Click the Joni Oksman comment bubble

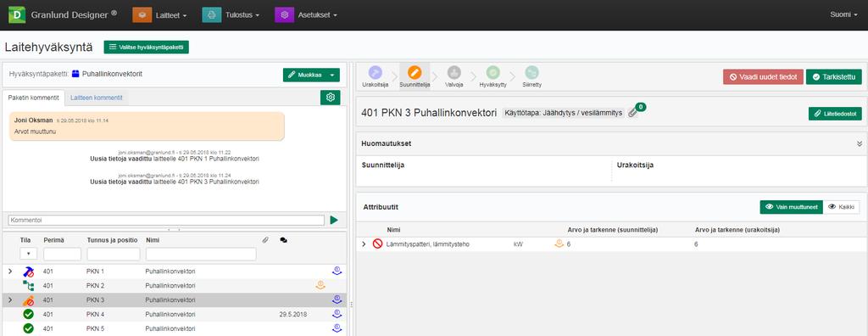[x=147, y=126]
